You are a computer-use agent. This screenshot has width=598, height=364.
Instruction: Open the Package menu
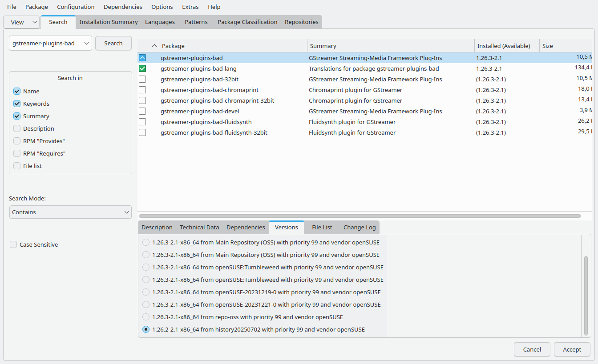click(x=36, y=7)
